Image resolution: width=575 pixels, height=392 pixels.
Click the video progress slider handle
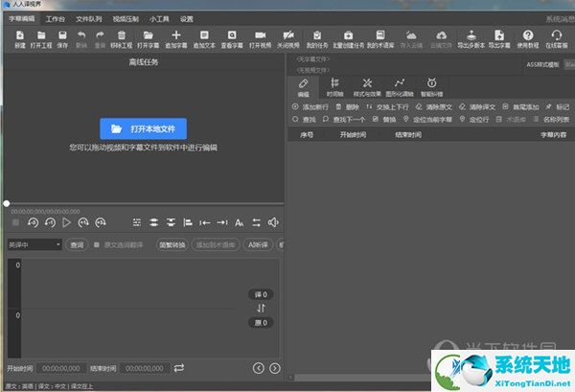tap(7, 203)
